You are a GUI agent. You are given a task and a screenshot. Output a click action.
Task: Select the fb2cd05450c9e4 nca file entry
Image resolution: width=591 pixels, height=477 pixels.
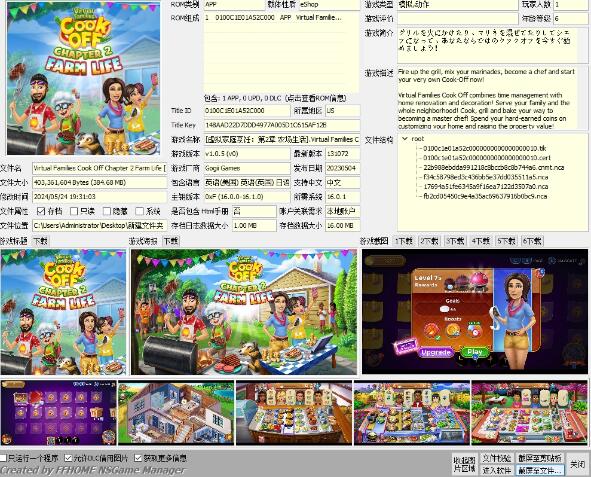coord(485,196)
